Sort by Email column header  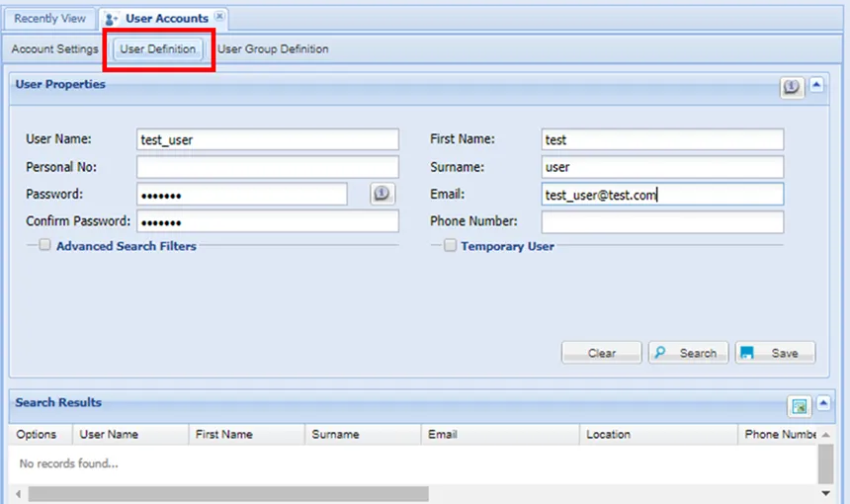[x=500, y=434]
